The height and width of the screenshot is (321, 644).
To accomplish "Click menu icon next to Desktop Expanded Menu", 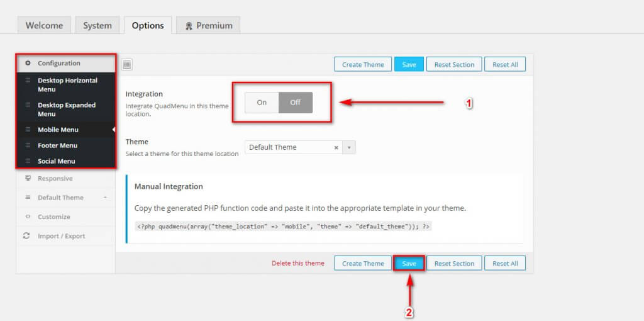I will click(28, 105).
